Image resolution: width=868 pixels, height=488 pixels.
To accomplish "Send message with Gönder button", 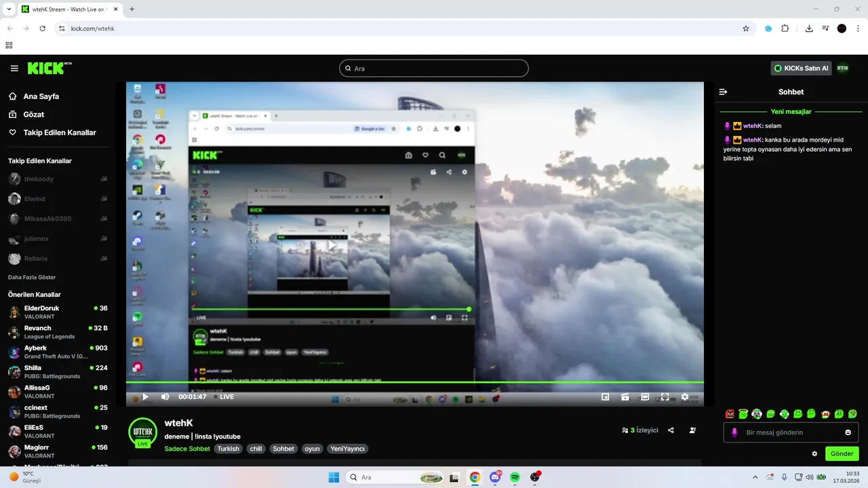I will click(842, 453).
